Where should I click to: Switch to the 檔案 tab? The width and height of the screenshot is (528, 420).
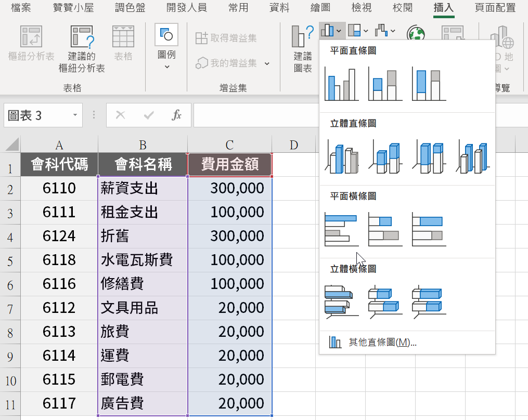pyautogui.click(x=21, y=7)
